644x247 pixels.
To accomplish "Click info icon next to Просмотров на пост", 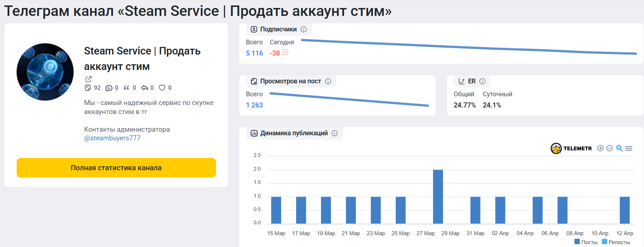I will click(x=328, y=81).
